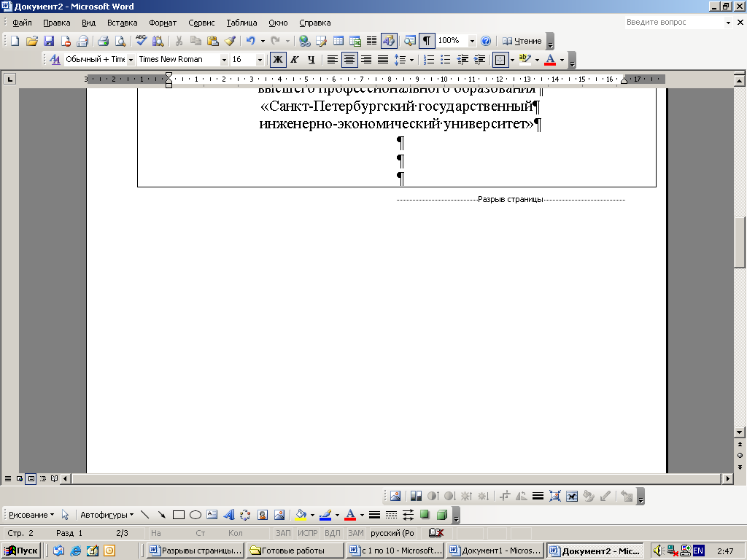Insert a table from the toolbar
The width and height of the screenshot is (747, 560).
pyautogui.click(x=338, y=41)
